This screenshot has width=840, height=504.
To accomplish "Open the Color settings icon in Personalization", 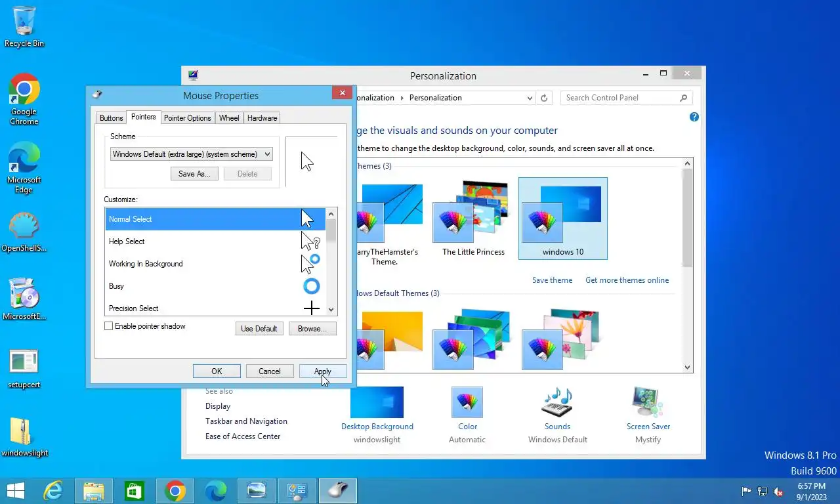I will (467, 402).
